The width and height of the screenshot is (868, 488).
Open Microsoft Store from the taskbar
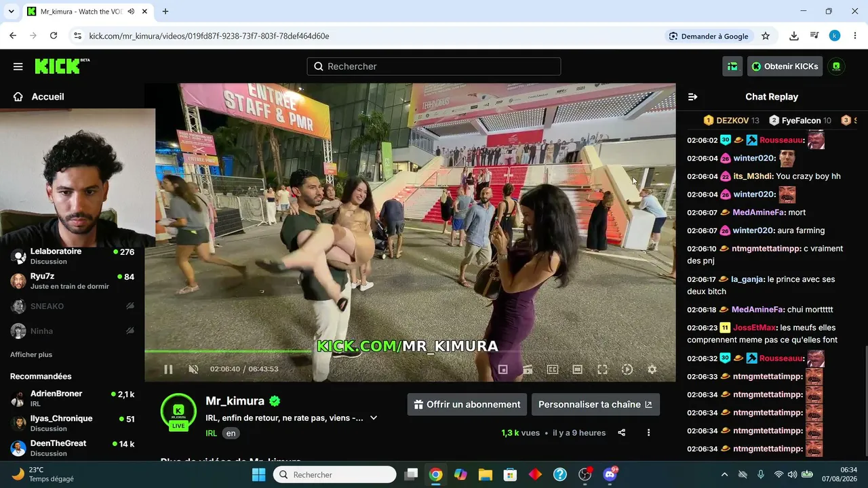point(510,474)
